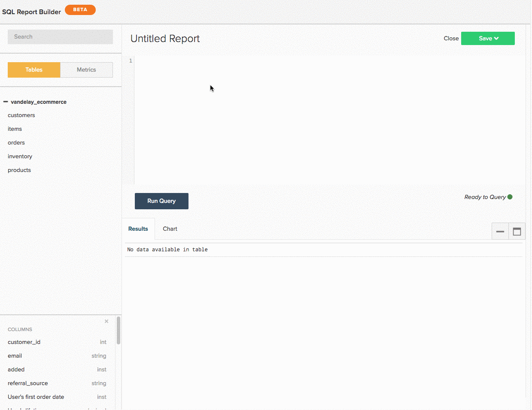The width and height of the screenshot is (532, 410).
Task: Select the orders table
Action: [16, 143]
